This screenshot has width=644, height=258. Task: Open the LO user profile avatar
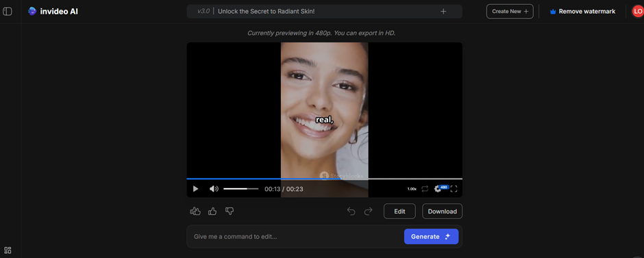click(637, 12)
